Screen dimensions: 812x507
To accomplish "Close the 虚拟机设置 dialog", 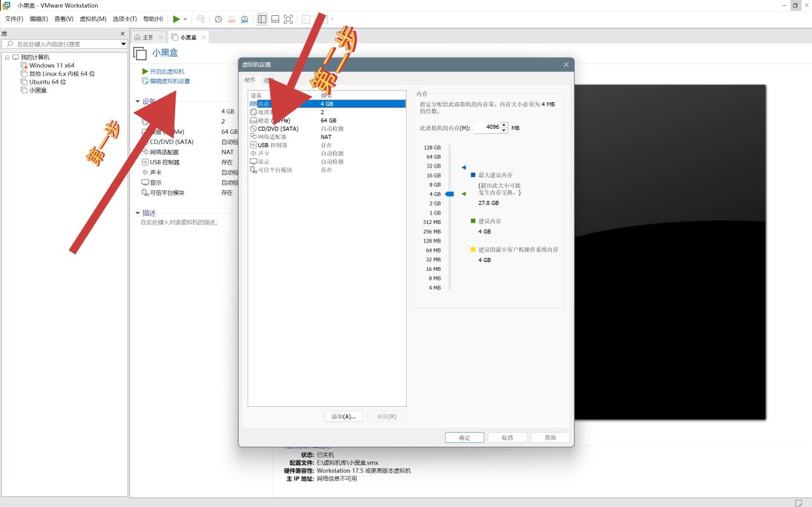I will [566, 65].
